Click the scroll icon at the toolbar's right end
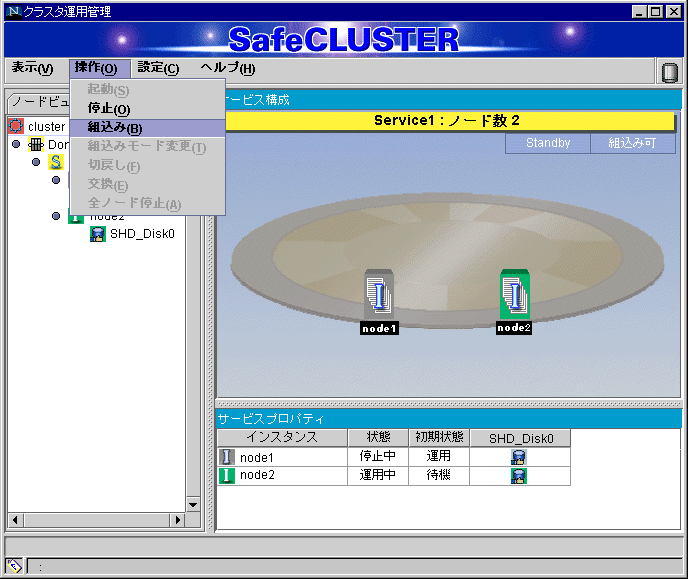The width and height of the screenshot is (688, 579). pos(669,72)
